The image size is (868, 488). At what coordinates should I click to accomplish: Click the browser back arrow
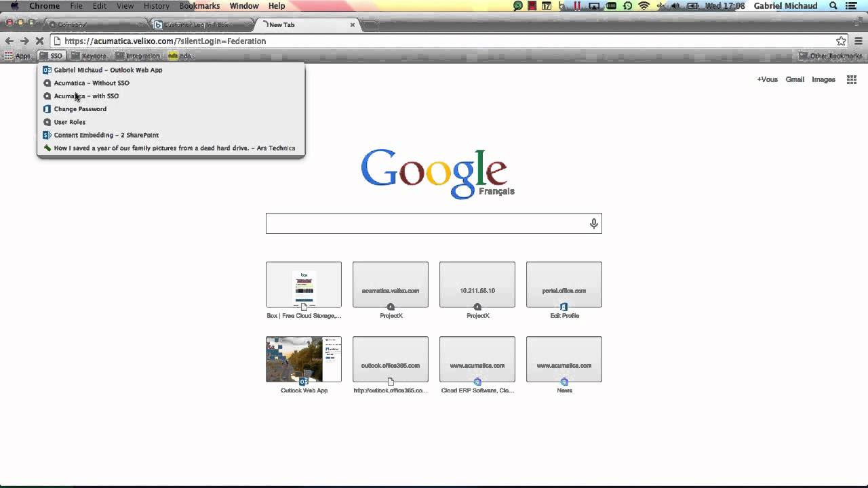(9, 41)
